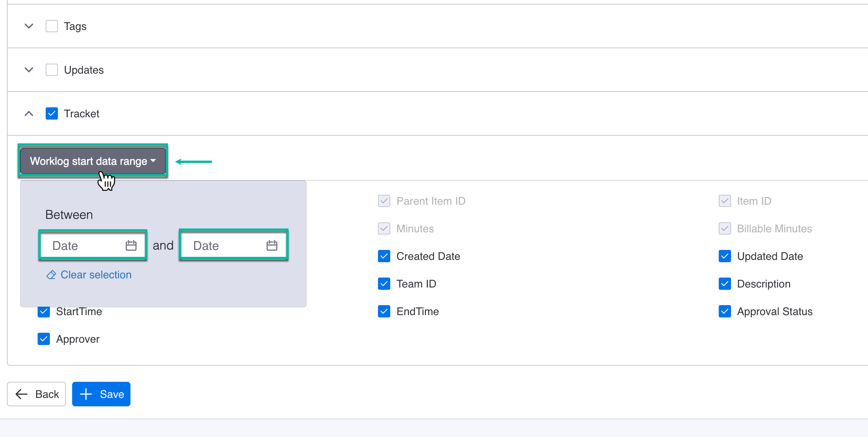
Task: Click the Clear selection link
Action: tap(95, 274)
